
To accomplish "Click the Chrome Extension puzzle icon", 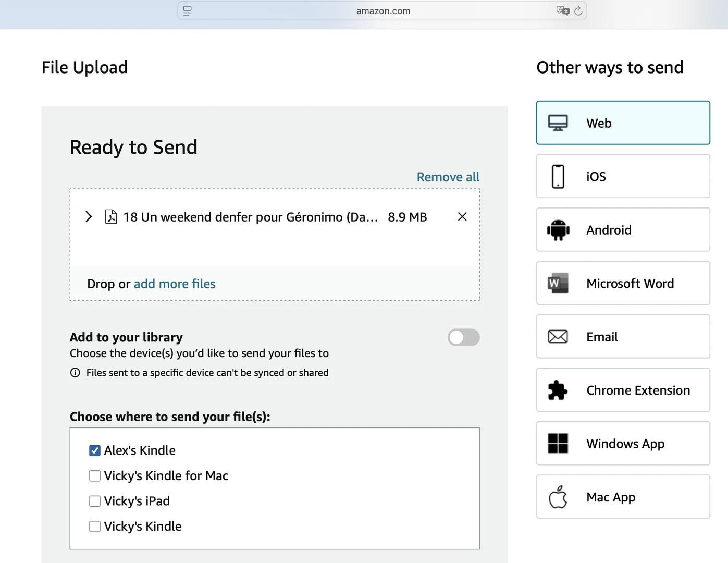I will click(x=558, y=390).
